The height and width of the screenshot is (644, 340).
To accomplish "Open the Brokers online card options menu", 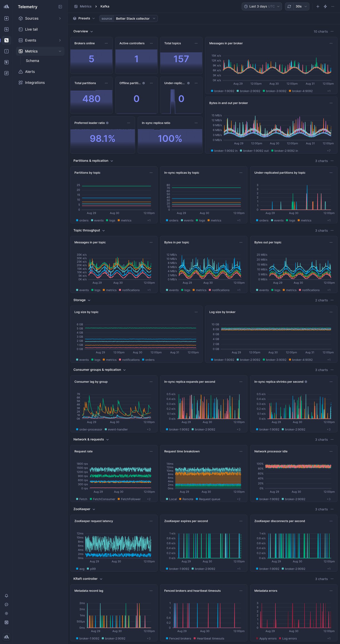I will [106, 43].
